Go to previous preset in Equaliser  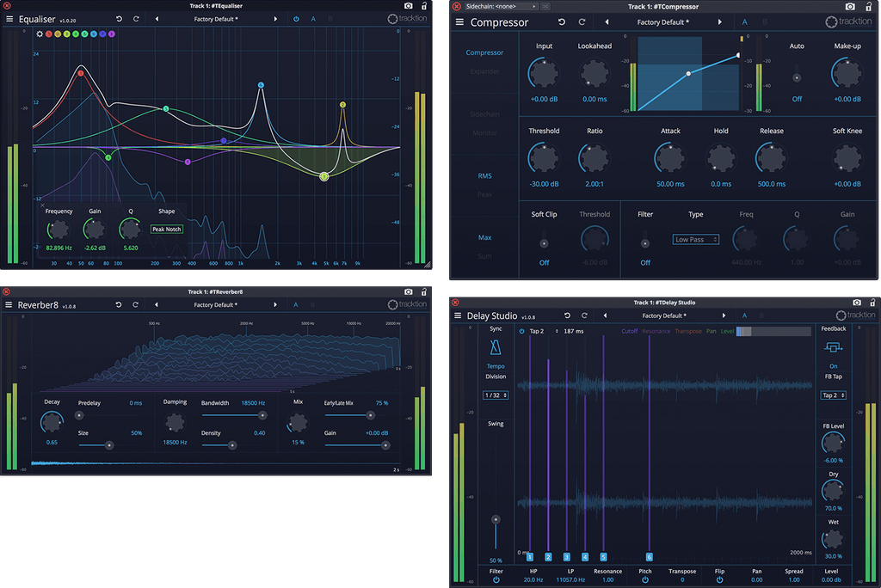tap(157, 19)
